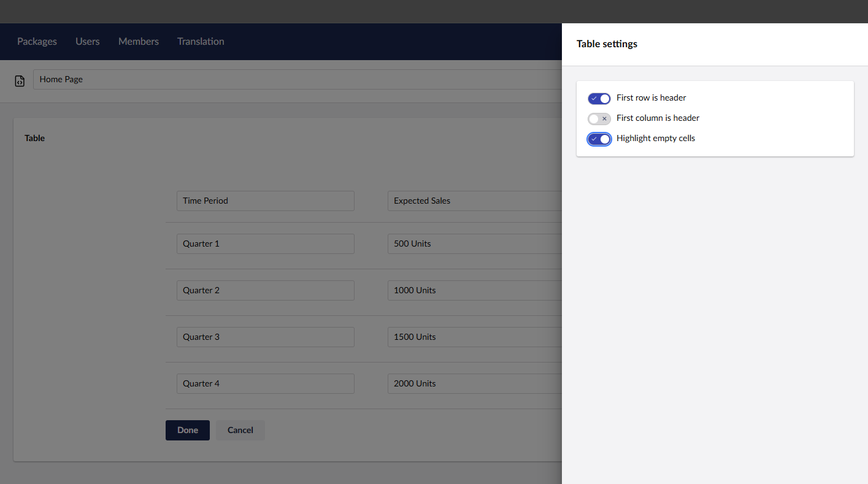
Task: Focus the Quarter 1 cell
Action: (x=265, y=244)
